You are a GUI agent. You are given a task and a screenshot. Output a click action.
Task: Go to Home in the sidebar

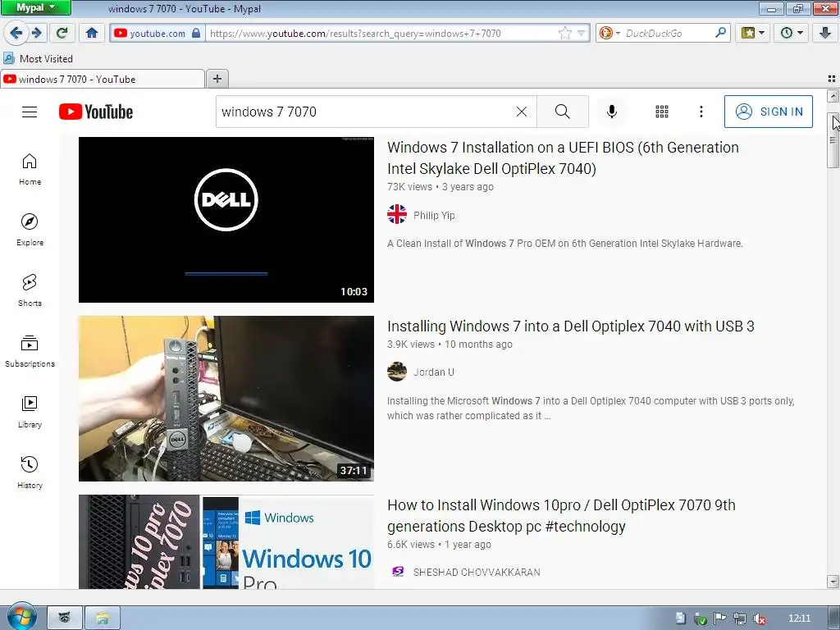(x=30, y=169)
